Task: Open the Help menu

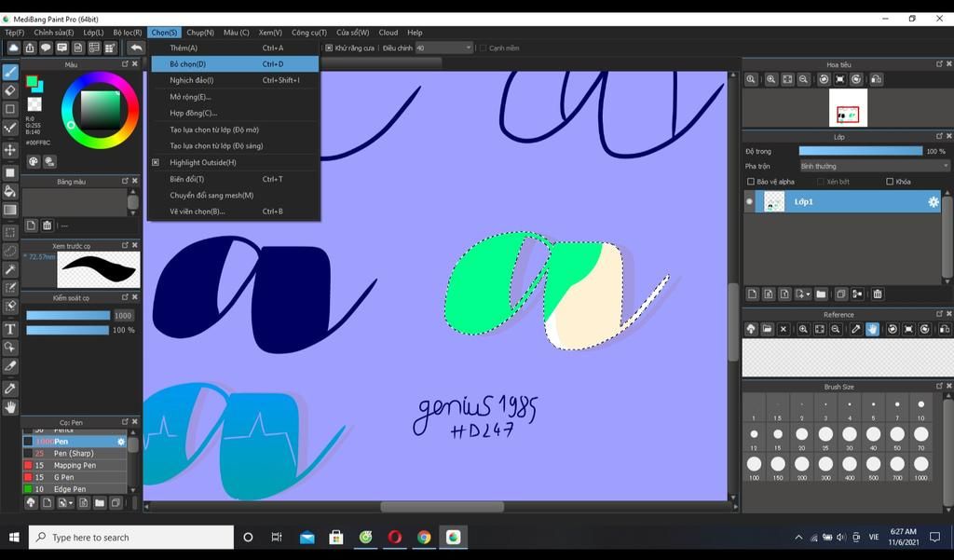Action: tap(415, 33)
